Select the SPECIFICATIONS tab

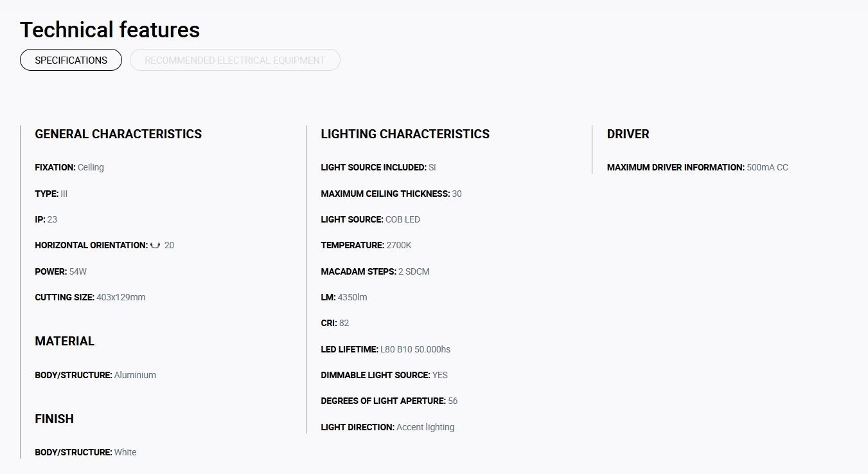[x=71, y=60]
